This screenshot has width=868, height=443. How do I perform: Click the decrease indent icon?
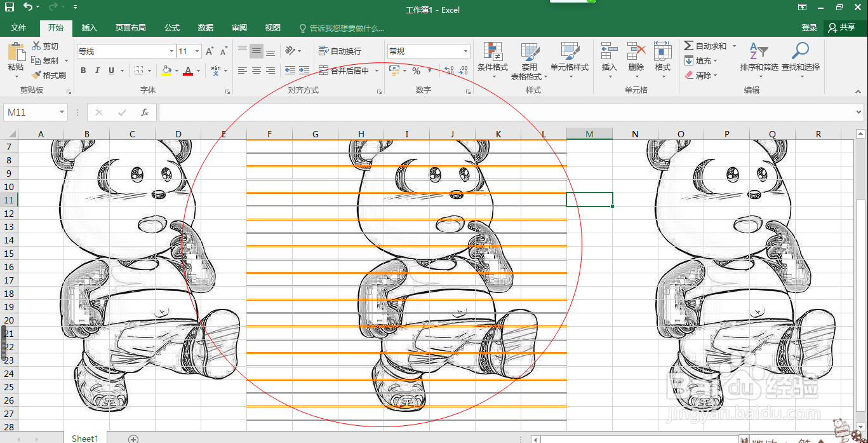click(290, 71)
